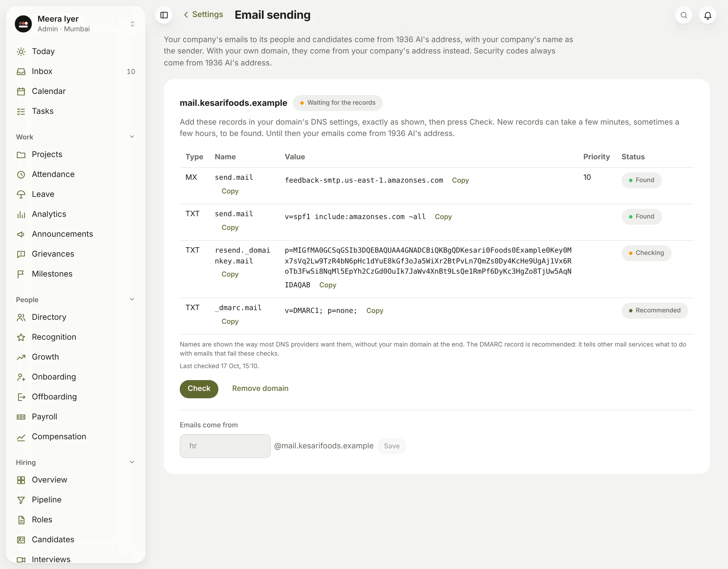728x569 pixels.
Task: Copy the _dmarc.mail record name
Action: coord(230,321)
